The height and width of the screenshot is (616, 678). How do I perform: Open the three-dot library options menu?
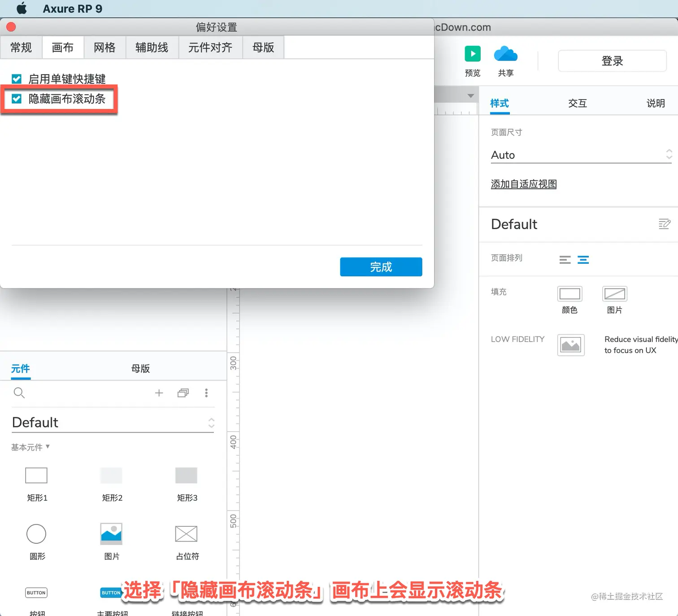206,393
